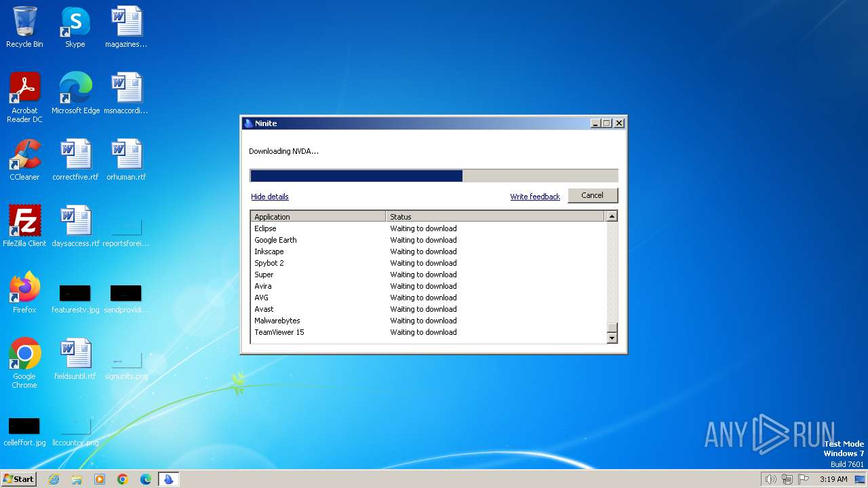The width and height of the screenshot is (868, 488).
Task: Click the Ninite download progress bar
Action: click(x=434, y=176)
